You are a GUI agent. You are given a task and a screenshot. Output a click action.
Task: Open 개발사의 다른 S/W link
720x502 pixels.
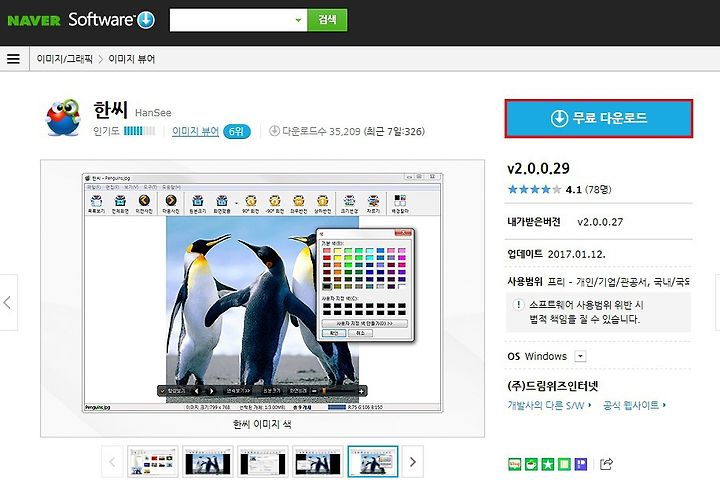tap(549, 405)
